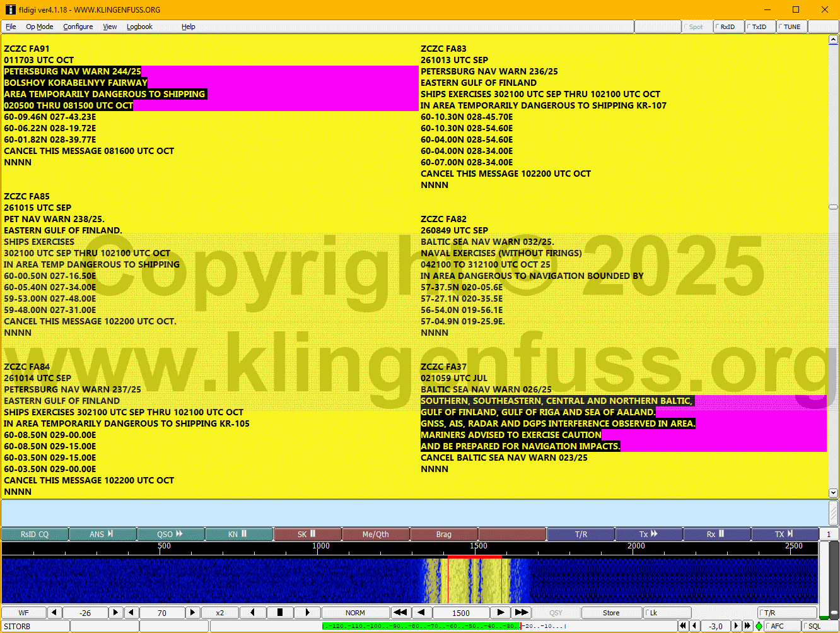Screen dimensions: 840x633
Task: Pause the waterfall with the stop square icon
Action: click(279, 612)
